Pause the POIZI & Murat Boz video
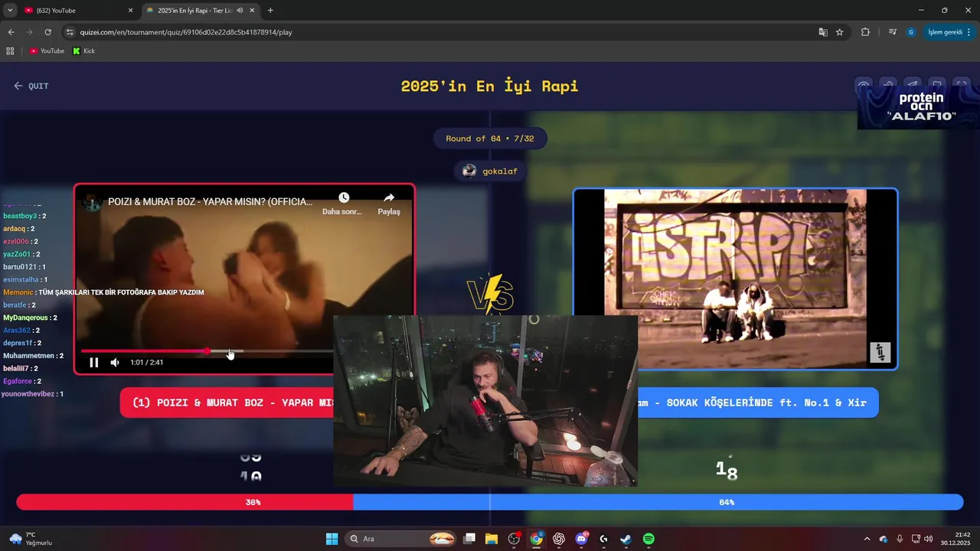This screenshot has width=980, height=551. click(93, 363)
